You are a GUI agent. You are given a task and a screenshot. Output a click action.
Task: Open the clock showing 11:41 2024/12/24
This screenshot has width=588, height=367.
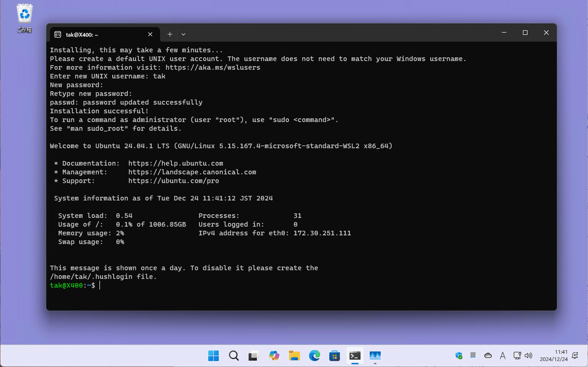pos(554,356)
